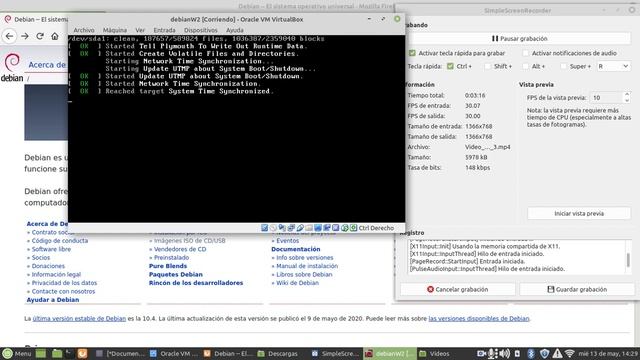The height and width of the screenshot is (360, 640).
Task: Click the camera tray icon
Action: 482,353
